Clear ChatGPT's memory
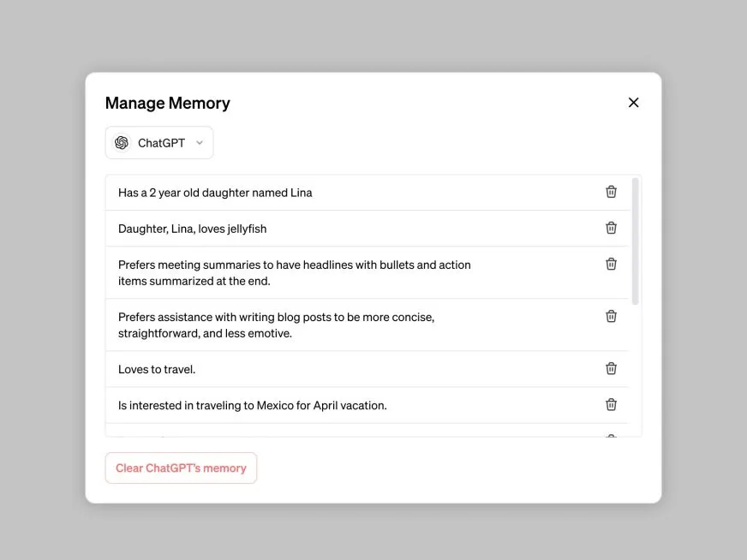The image size is (747, 560). (181, 468)
